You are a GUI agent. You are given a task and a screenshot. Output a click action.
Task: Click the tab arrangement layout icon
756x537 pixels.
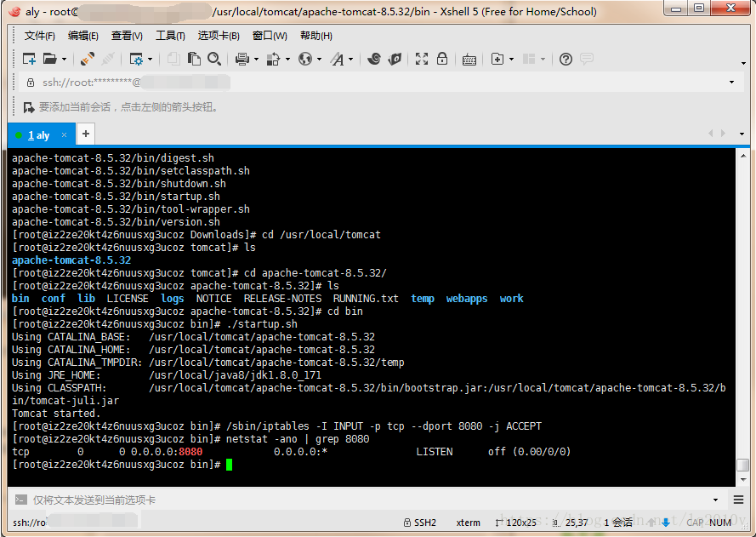click(529, 59)
